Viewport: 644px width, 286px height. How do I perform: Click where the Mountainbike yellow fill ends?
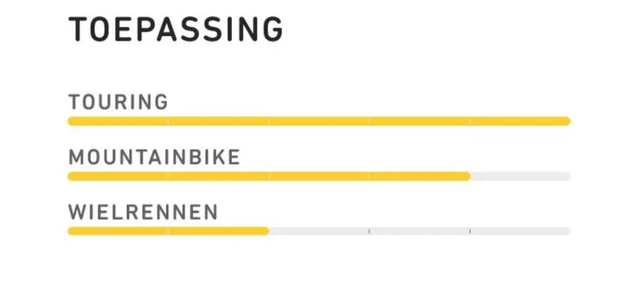pyautogui.click(x=469, y=176)
